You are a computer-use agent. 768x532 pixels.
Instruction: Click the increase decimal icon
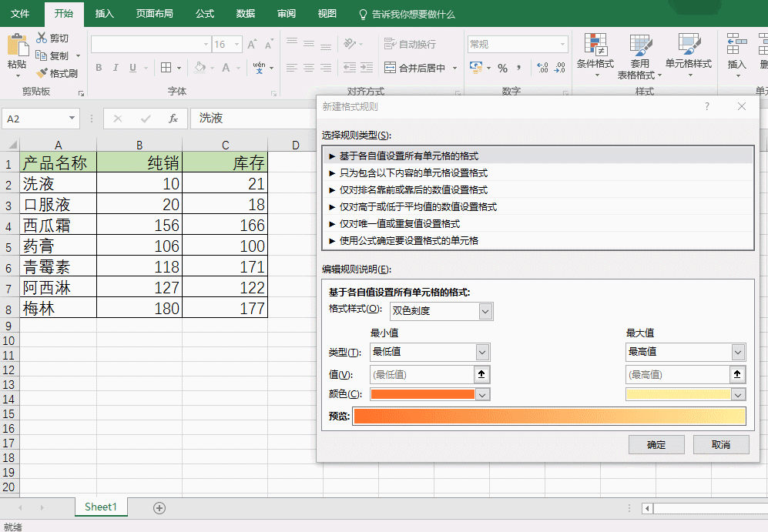pos(543,68)
